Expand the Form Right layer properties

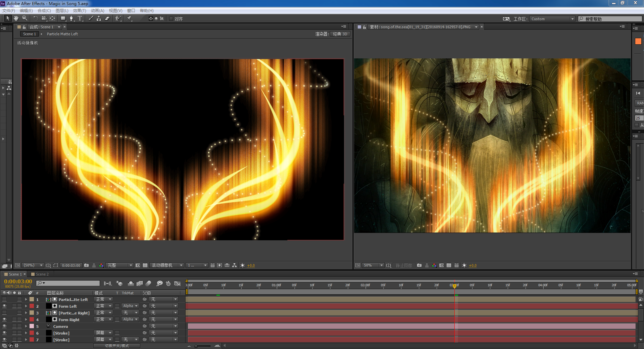point(26,319)
